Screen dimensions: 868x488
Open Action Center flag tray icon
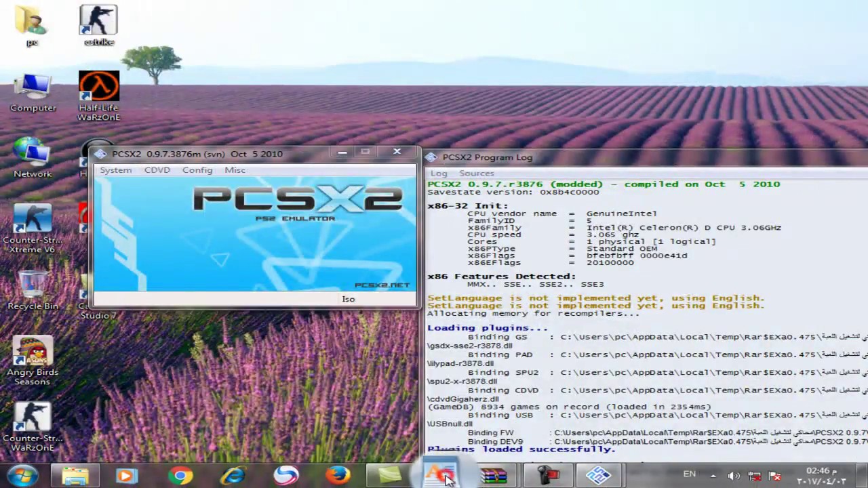point(774,476)
